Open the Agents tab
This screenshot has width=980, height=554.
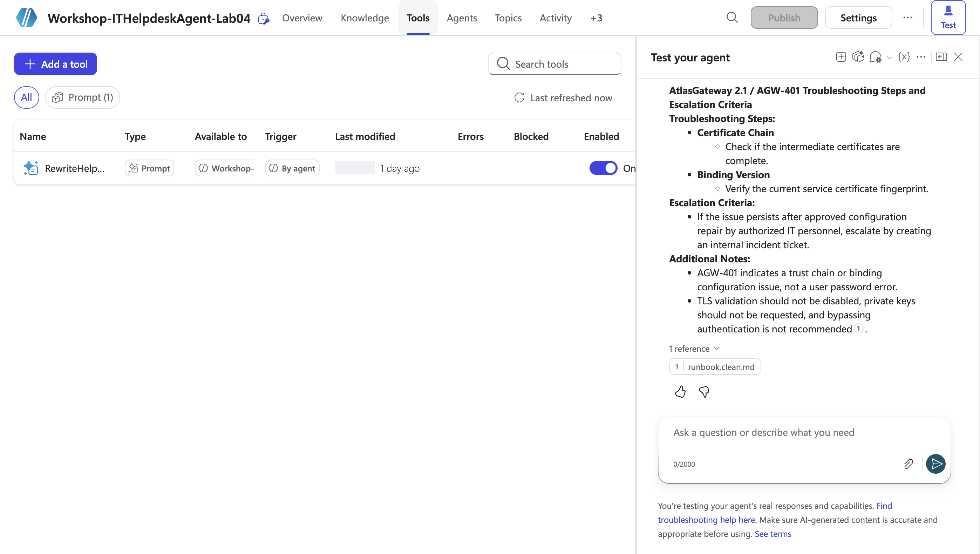pos(462,18)
